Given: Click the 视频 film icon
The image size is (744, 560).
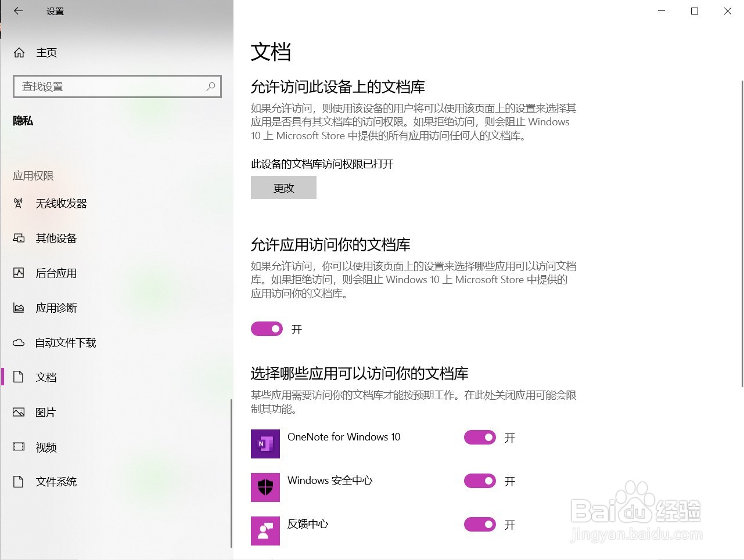Looking at the screenshot, I should 19,447.
